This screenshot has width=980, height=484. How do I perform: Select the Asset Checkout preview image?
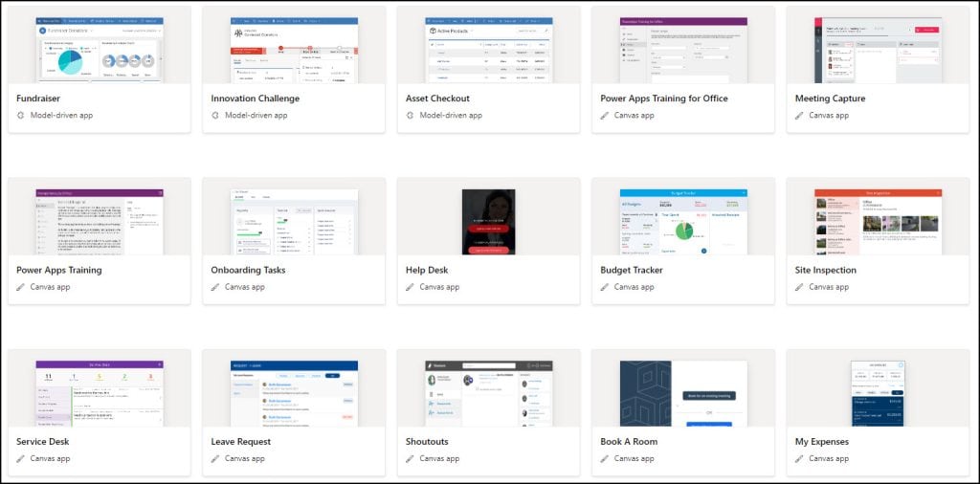[489, 50]
